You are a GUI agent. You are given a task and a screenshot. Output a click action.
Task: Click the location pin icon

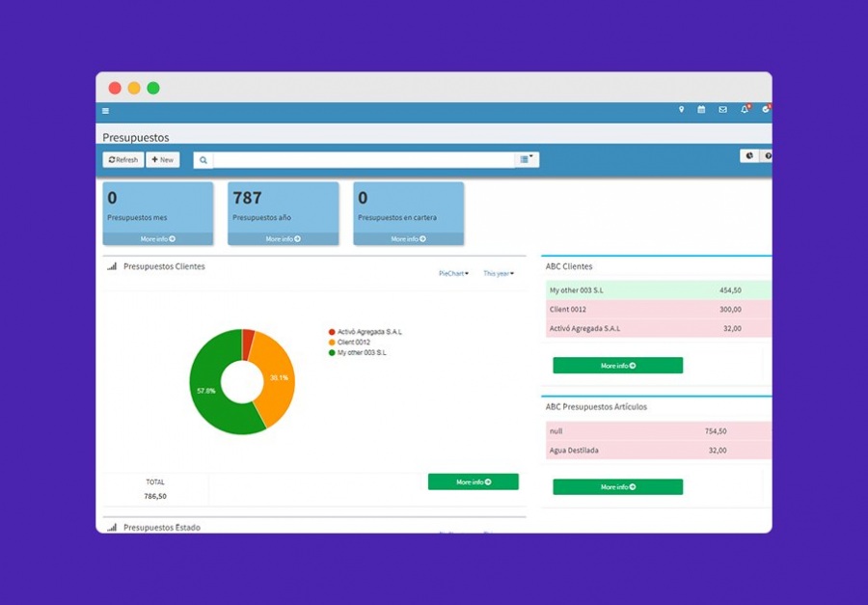[682, 110]
